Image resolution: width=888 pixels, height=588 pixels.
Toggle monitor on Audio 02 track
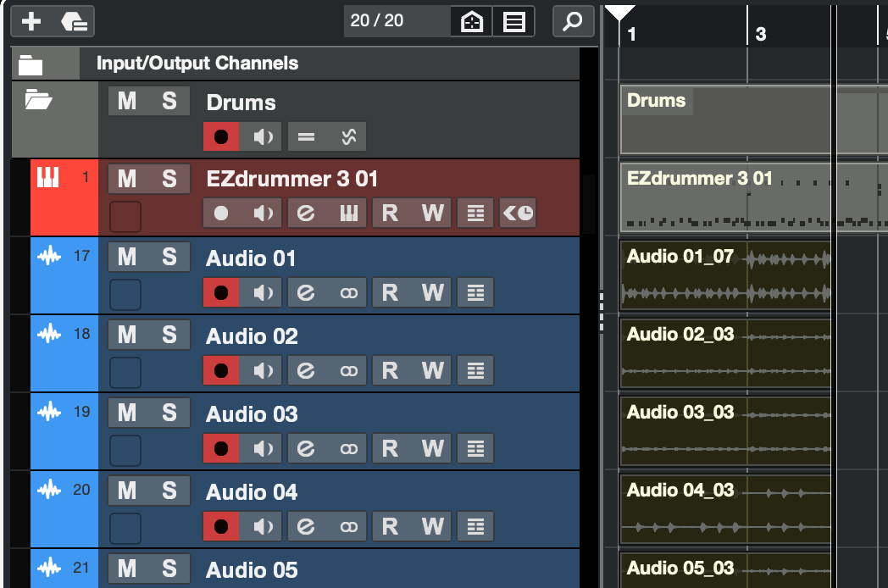click(264, 370)
